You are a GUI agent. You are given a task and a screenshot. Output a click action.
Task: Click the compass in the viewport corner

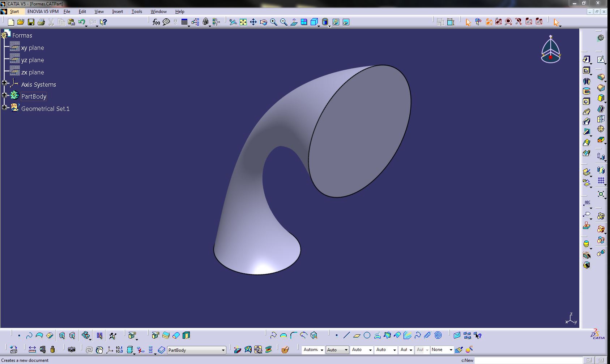click(551, 49)
